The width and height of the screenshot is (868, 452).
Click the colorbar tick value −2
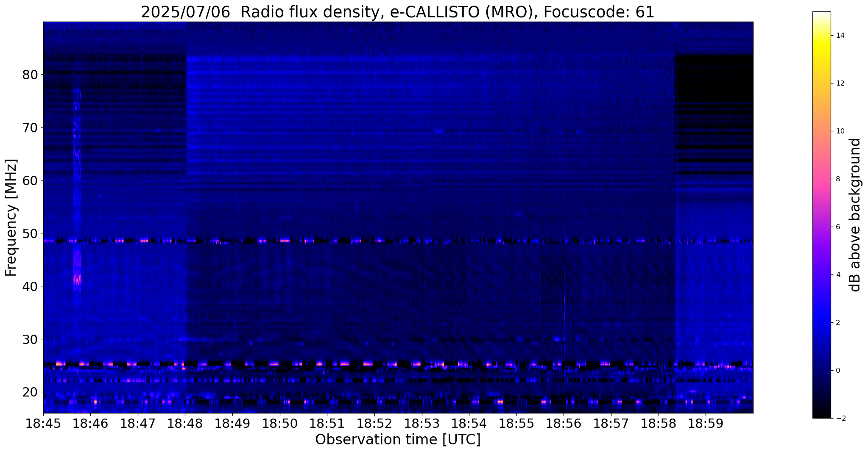[840, 419]
